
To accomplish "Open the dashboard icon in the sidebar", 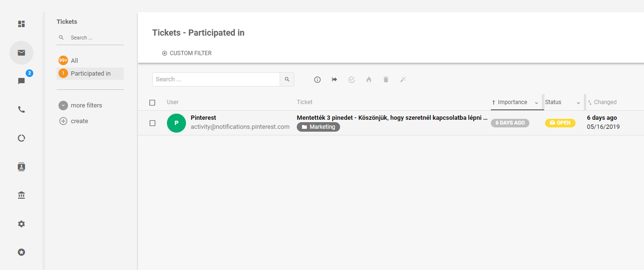I will tap(21, 24).
